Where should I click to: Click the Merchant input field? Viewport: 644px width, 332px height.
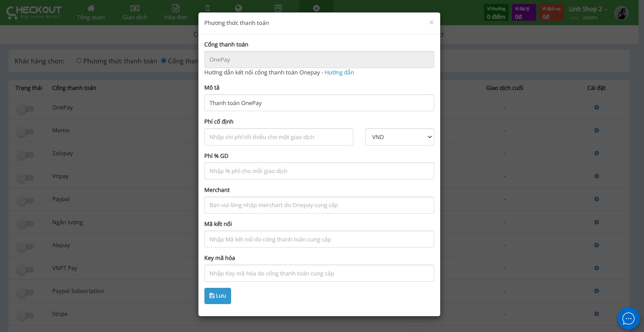click(x=319, y=205)
